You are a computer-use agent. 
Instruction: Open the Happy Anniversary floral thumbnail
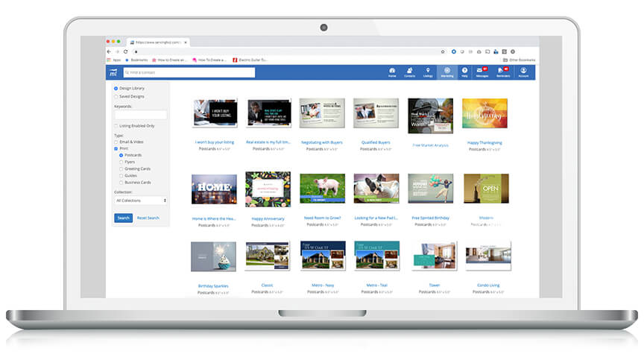click(x=268, y=189)
